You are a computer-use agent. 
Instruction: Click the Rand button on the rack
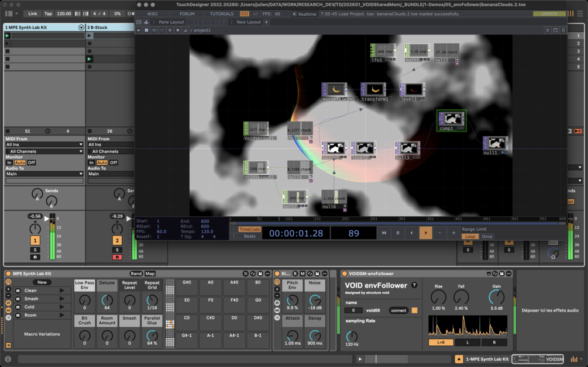136,273
